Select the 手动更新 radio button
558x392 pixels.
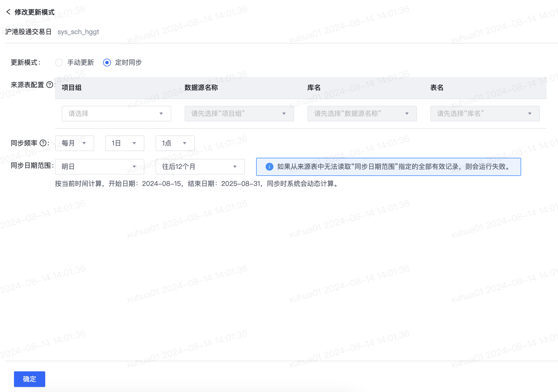(59, 63)
